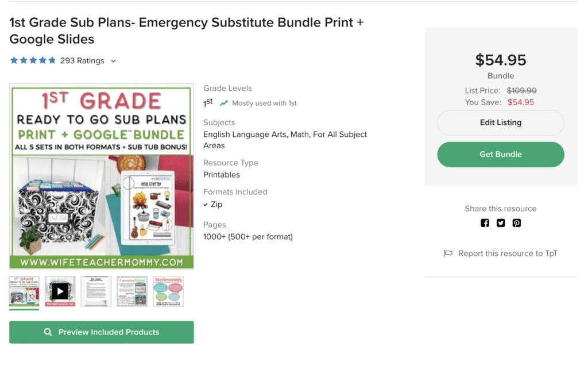Viewport: 588px width, 369px height.
Task: Click the green trending arrow icon
Action: point(224,103)
